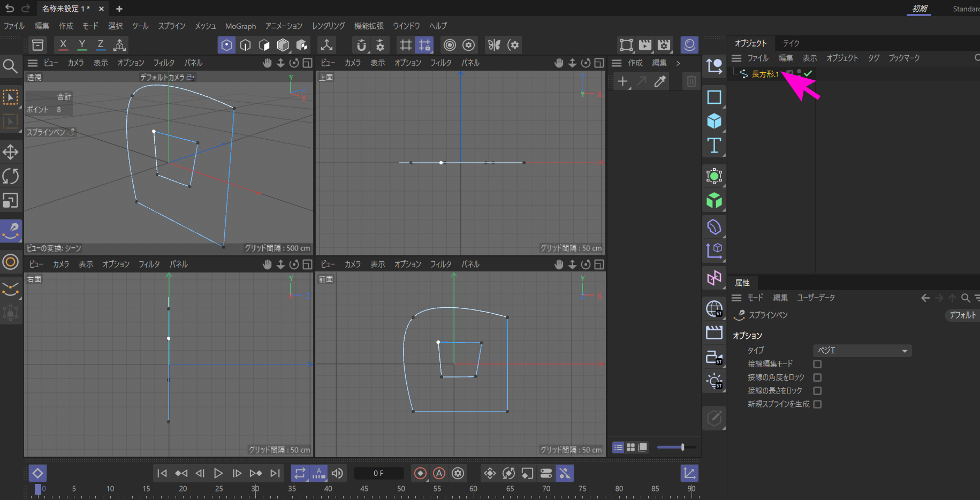This screenshot has height=500, width=980.
Task: Click the X axis lock icon
Action: pyautogui.click(x=63, y=45)
